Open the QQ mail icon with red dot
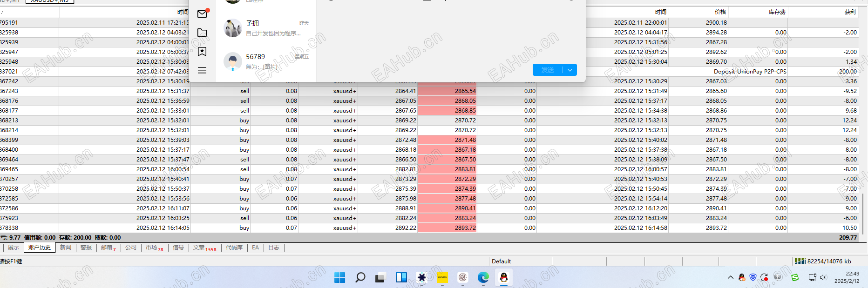The image size is (868, 288). point(202,13)
